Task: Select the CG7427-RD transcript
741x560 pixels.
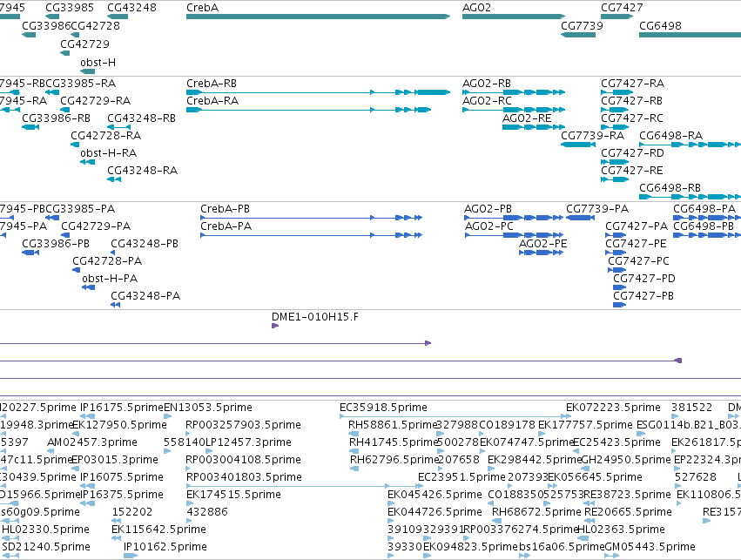Action: (615, 162)
